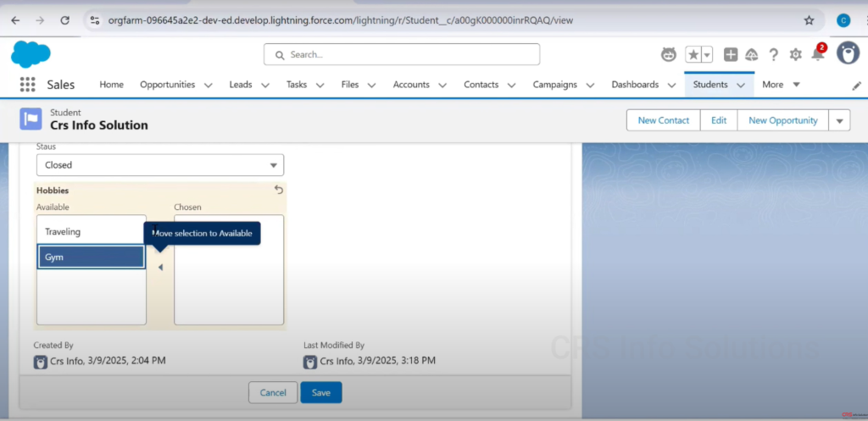Click the favorites star icon

693,54
